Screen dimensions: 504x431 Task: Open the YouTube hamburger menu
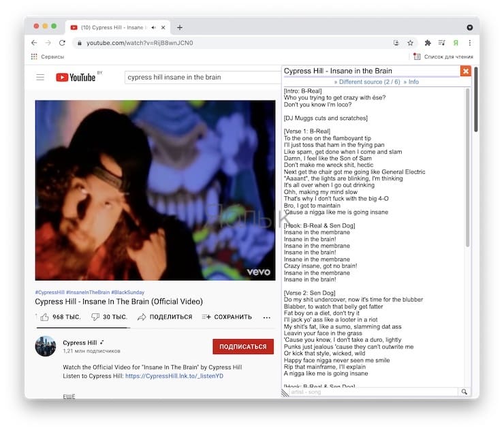40,77
